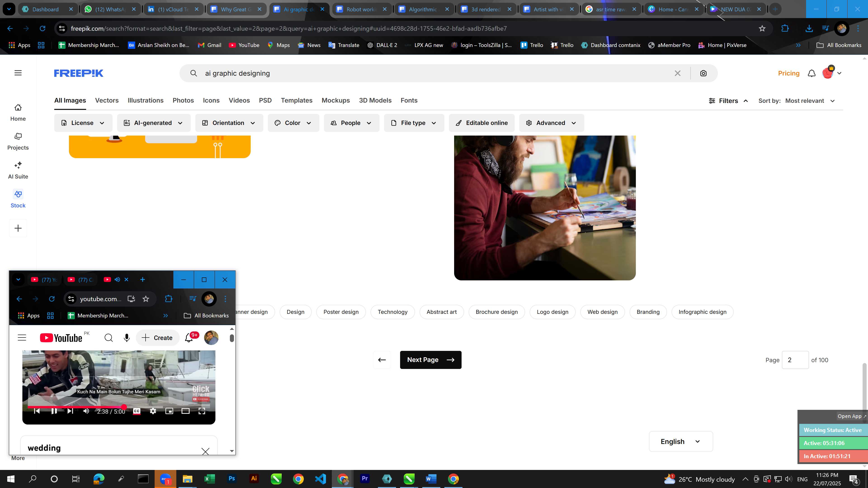Click Logo design tag
Screen dimensions: 868x488
(x=553, y=312)
